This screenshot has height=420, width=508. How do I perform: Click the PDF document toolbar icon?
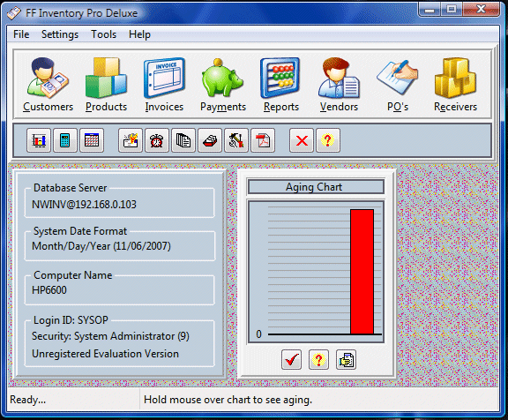pos(263,140)
